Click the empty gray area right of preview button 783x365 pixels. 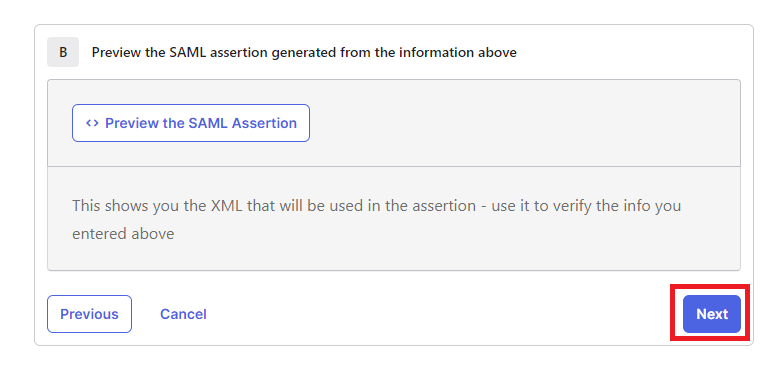click(x=524, y=123)
